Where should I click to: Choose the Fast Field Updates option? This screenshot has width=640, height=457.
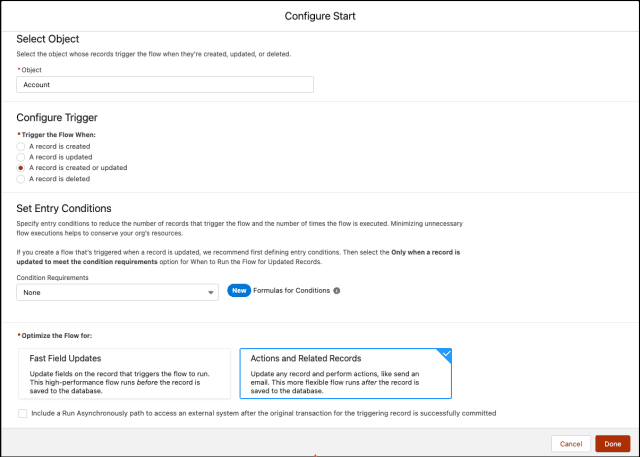pos(124,373)
